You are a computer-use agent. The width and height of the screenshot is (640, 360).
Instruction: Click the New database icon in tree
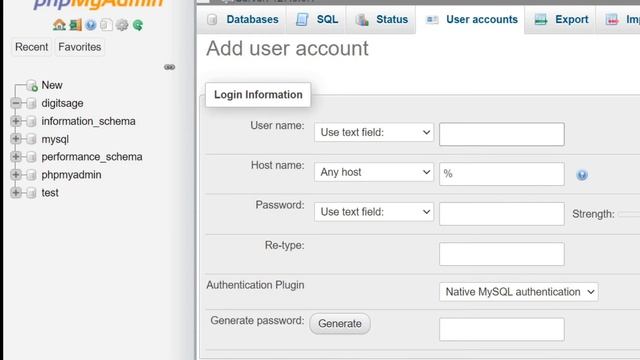tap(32, 85)
